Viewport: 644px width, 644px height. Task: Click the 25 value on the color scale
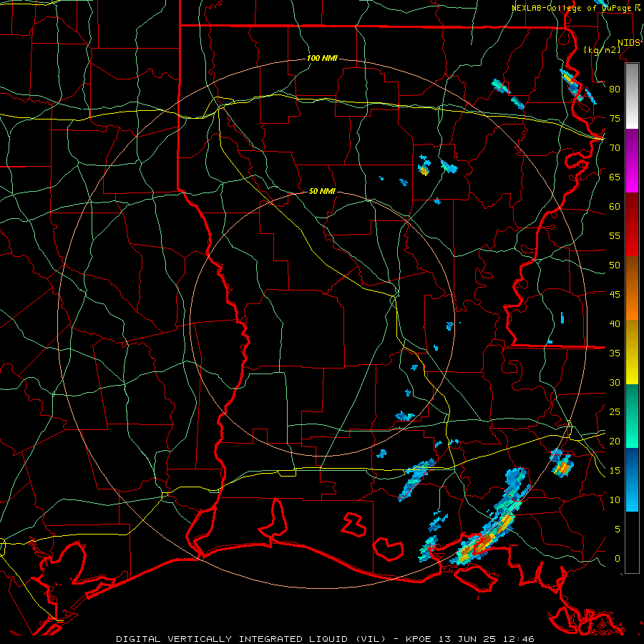pos(615,412)
